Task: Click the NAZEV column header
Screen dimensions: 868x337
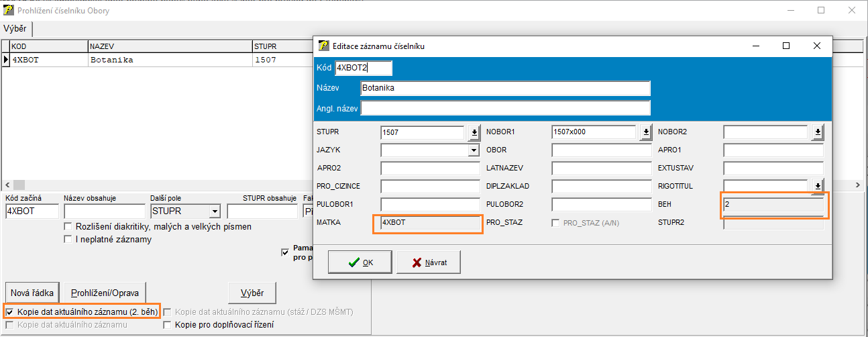Action: [170, 47]
